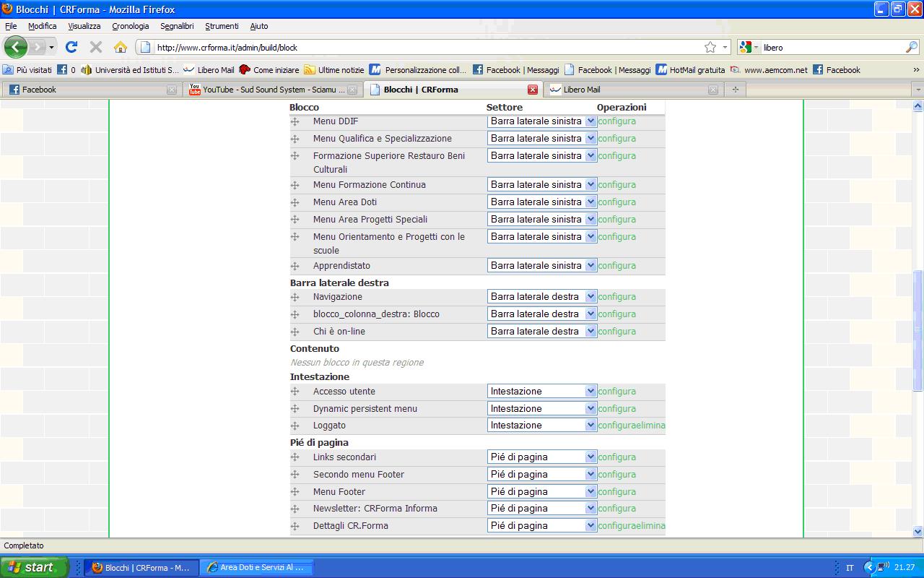Open the Settore dropdown for Navigazione
The height and width of the screenshot is (578, 924).
[x=542, y=297]
